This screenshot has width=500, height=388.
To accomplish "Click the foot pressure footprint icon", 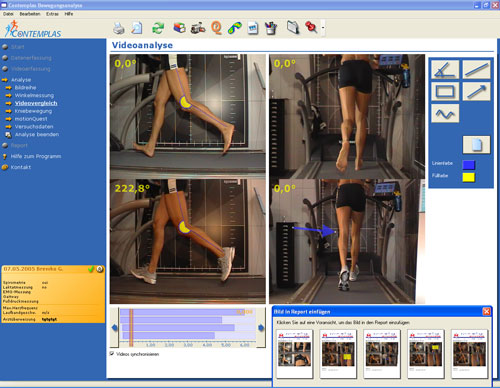I will [235, 28].
